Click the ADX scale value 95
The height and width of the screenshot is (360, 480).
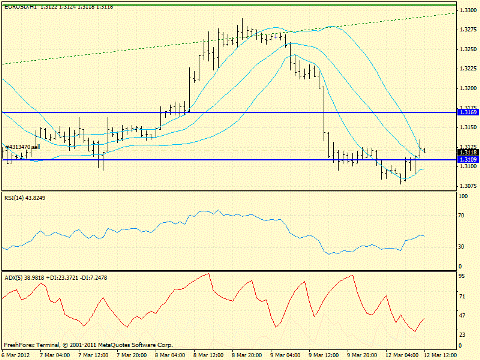point(462,277)
